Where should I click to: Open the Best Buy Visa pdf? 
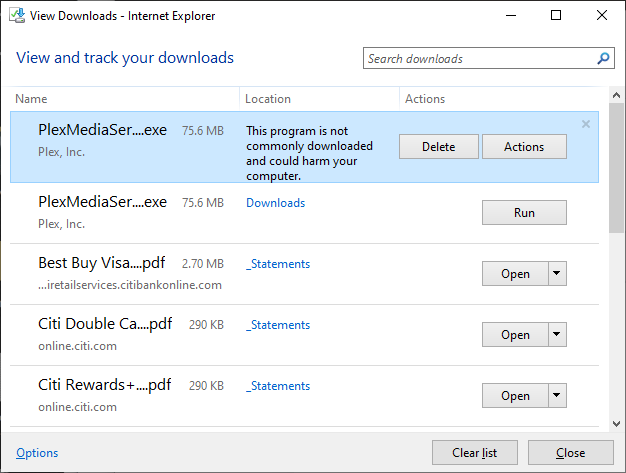click(515, 274)
